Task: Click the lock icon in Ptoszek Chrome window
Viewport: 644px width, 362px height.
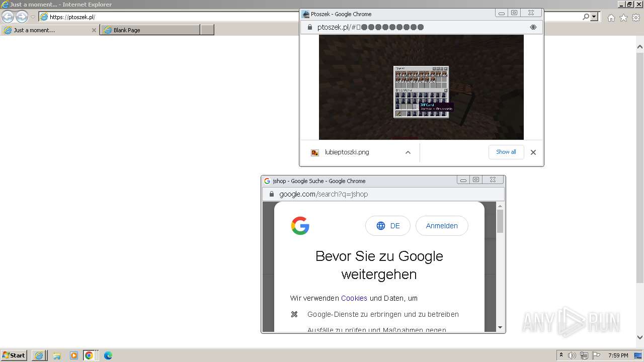Action: pyautogui.click(x=310, y=27)
